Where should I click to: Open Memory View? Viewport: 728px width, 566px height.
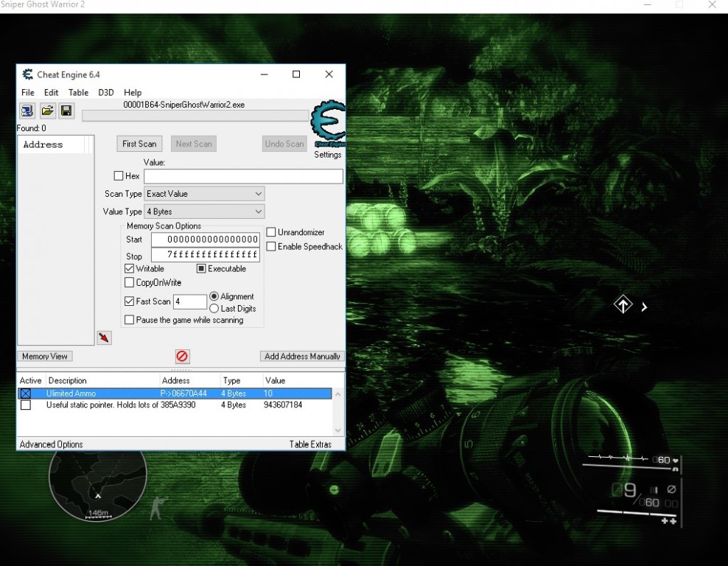click(44, 356)
